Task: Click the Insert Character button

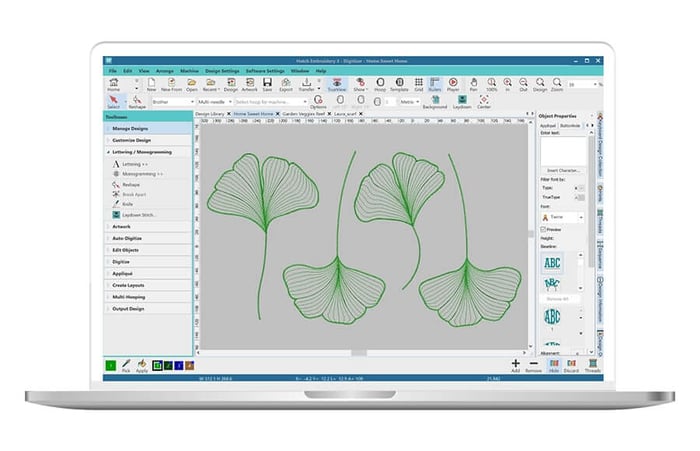Action: (x=565, y=171)
